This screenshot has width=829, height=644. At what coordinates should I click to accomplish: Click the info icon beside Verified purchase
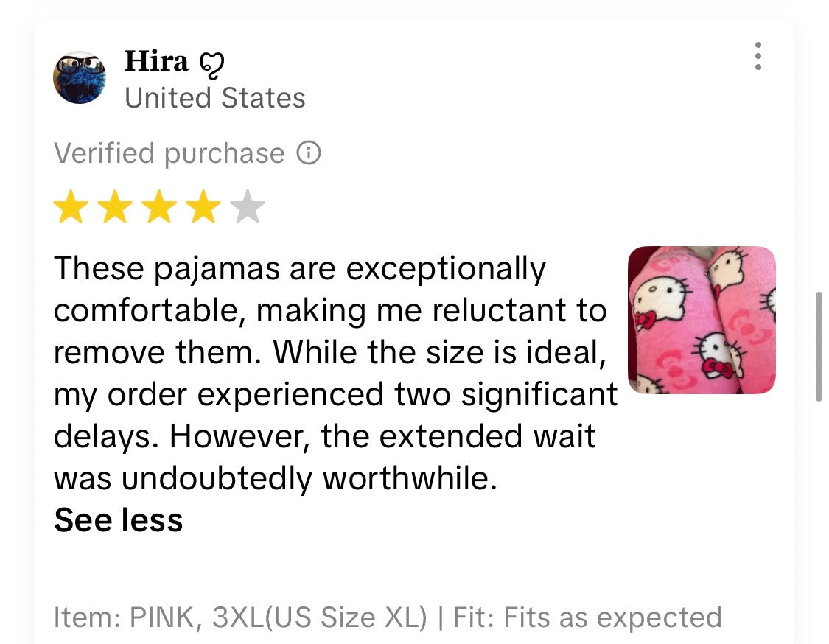pyautogui.click(x=309, y=153)
